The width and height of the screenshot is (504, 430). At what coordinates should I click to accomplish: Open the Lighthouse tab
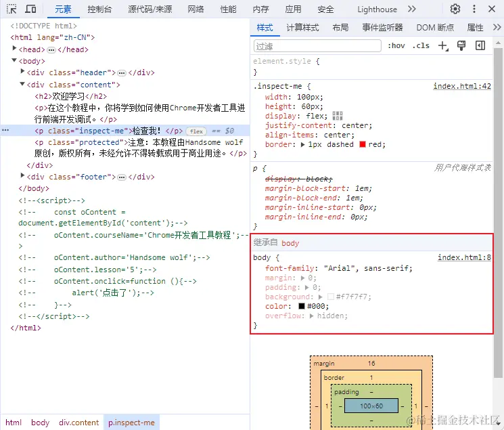pos(377,9)
